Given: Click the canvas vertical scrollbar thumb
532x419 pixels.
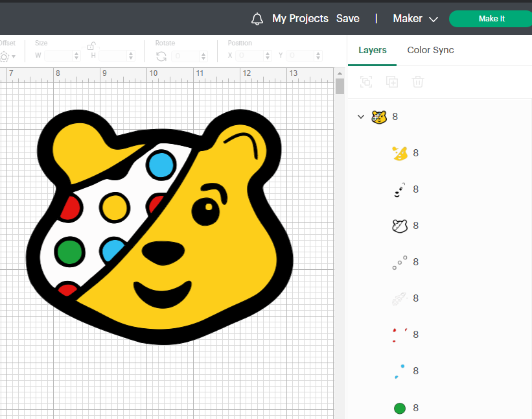Looking at the screenshot, I should (x=340, y=86).
